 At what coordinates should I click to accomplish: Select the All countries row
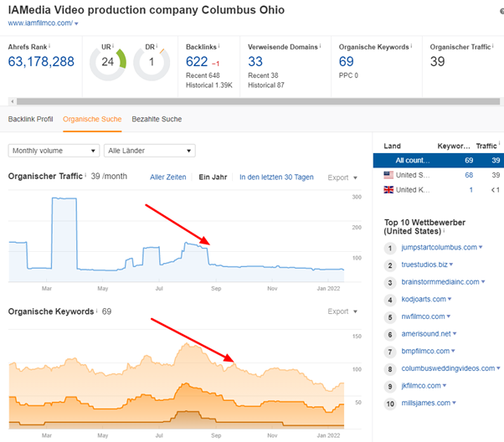439,160
